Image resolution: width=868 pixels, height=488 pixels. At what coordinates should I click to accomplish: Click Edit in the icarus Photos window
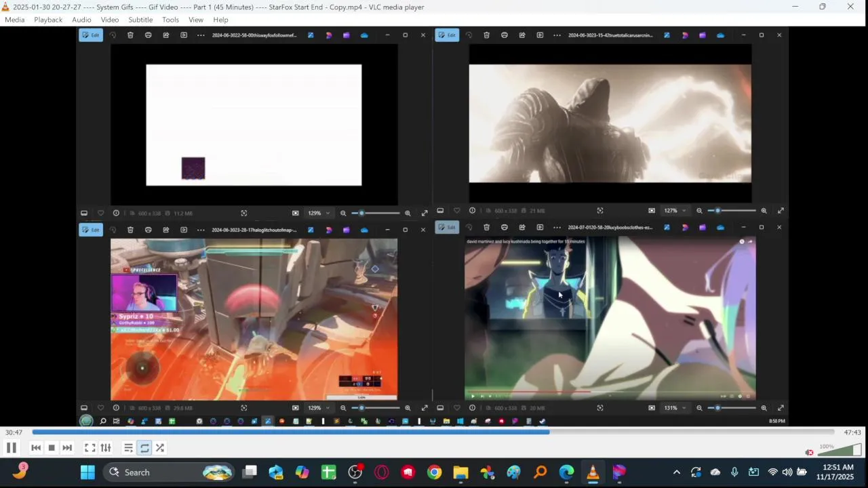(447, 35)
